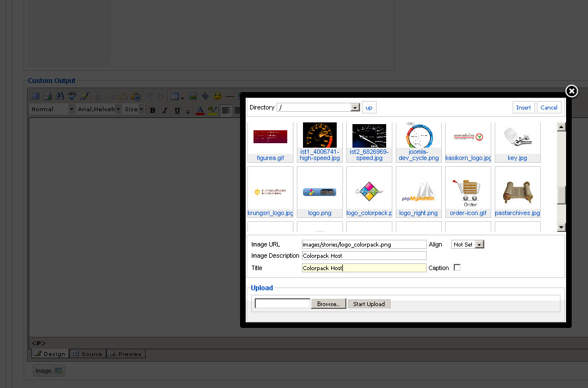The height and width of the screenshot is (388, 588).
Task: Click the Image Description text field
Action: [364, 256]
